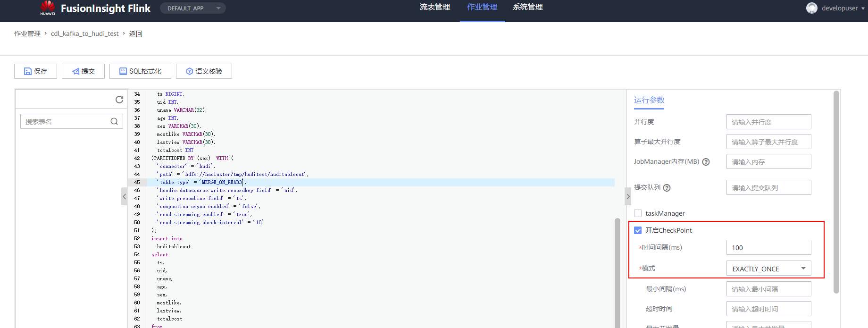This screenshot has width=868, height=328.
Task: Click the 'huditableout' line 53
Action: [174, 246]
